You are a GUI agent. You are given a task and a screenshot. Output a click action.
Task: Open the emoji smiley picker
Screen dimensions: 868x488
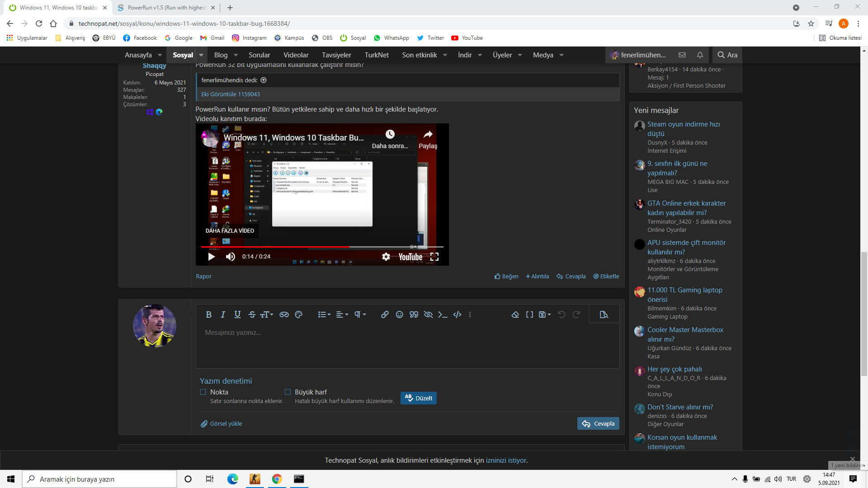pyautogui.click(x=399, y=314)
